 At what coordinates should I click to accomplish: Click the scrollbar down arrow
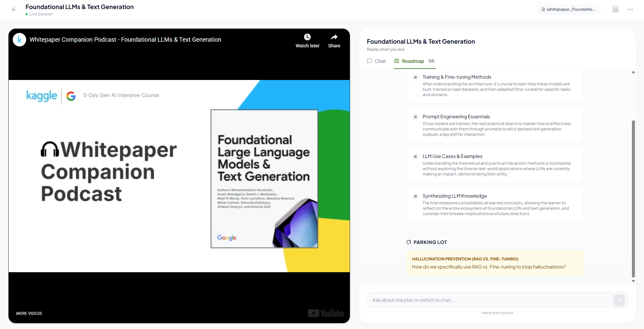pyautogui.click(x=633, y=281)
